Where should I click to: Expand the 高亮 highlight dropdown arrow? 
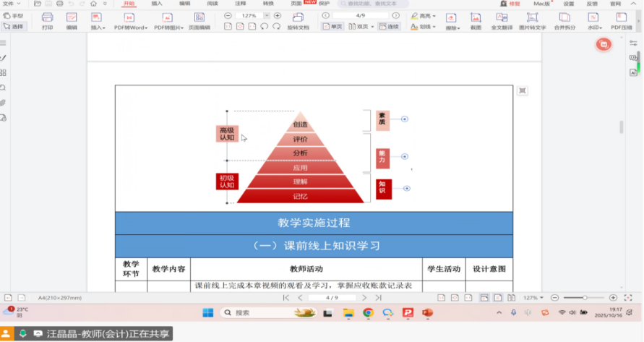(434, 15)
